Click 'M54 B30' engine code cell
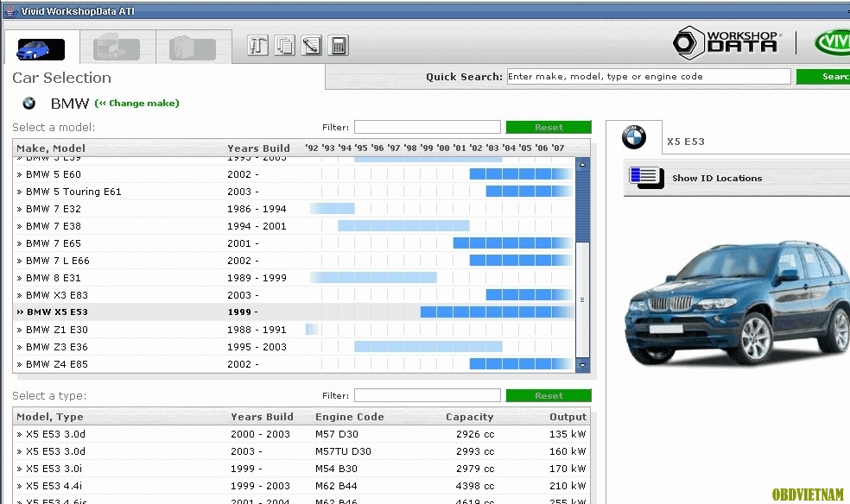The width and height of the screenshot is (850, 504). pyautogui.click(x=336, y=469)
